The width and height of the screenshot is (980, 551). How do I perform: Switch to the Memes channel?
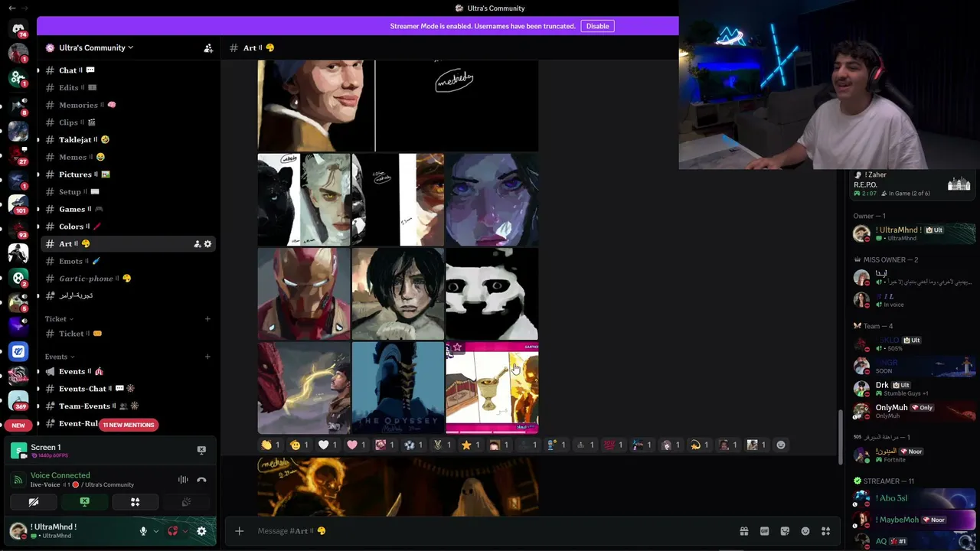[x=128, y=157]
